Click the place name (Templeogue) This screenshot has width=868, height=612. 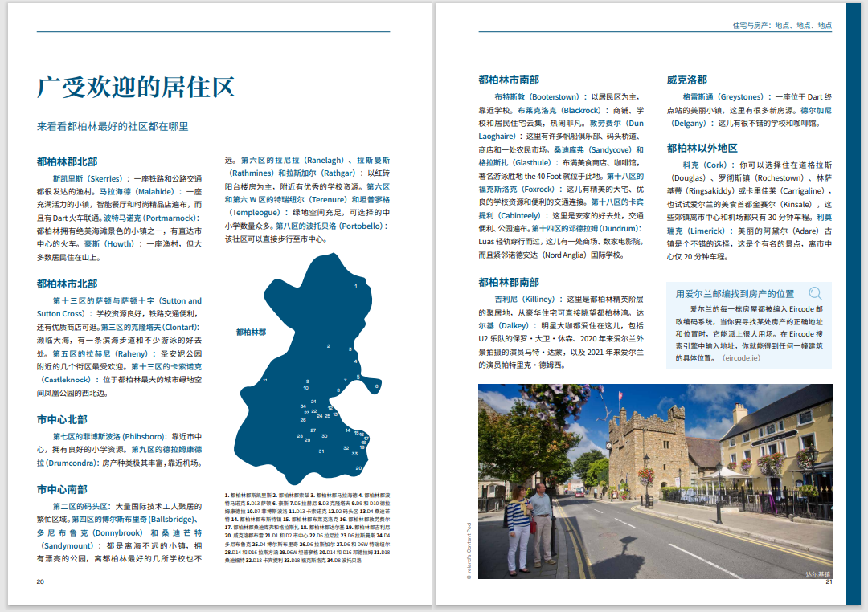pos(255,213)
